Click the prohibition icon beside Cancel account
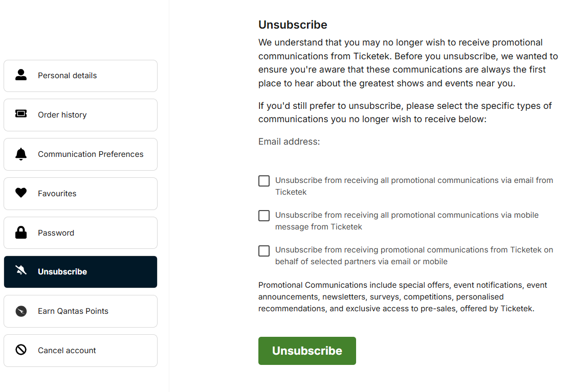 coord(21,350)
